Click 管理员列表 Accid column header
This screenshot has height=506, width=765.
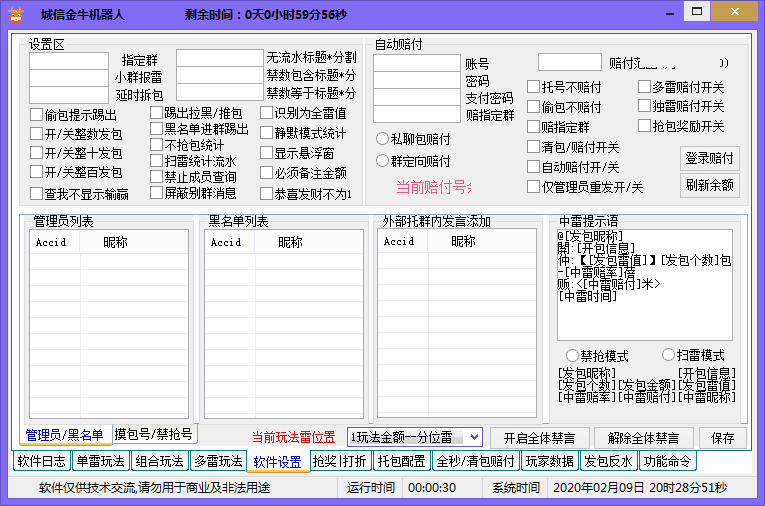point(55,243)
